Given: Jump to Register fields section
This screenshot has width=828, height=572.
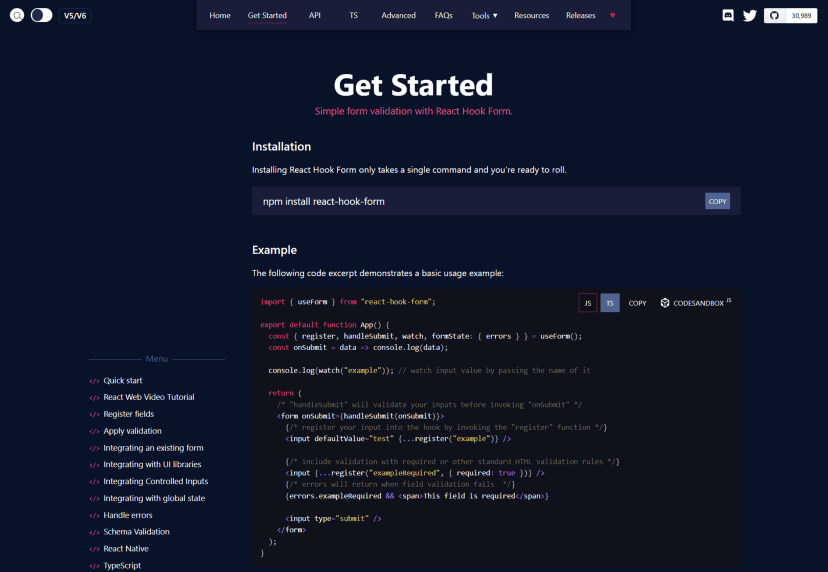Looking at the screenshot, I should click(x=129, y=414).
